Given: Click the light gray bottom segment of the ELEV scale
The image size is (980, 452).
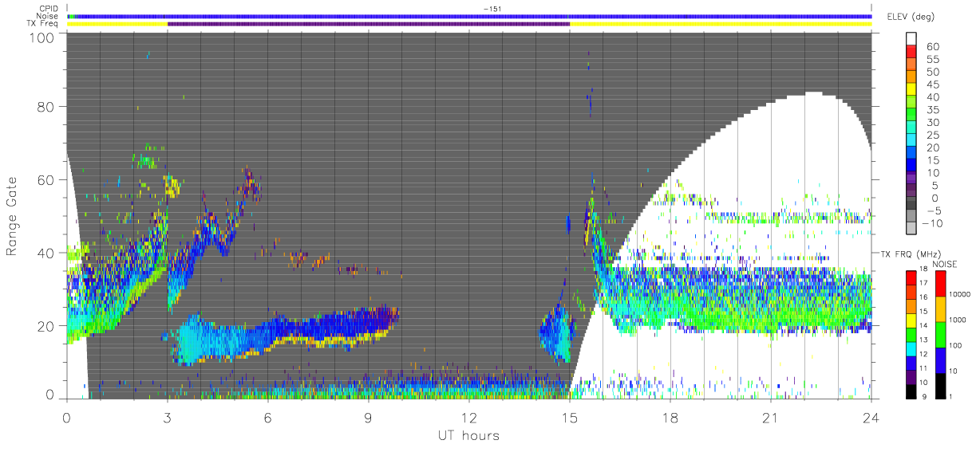Looking at the screenshot, I should [x=911, y=230].
